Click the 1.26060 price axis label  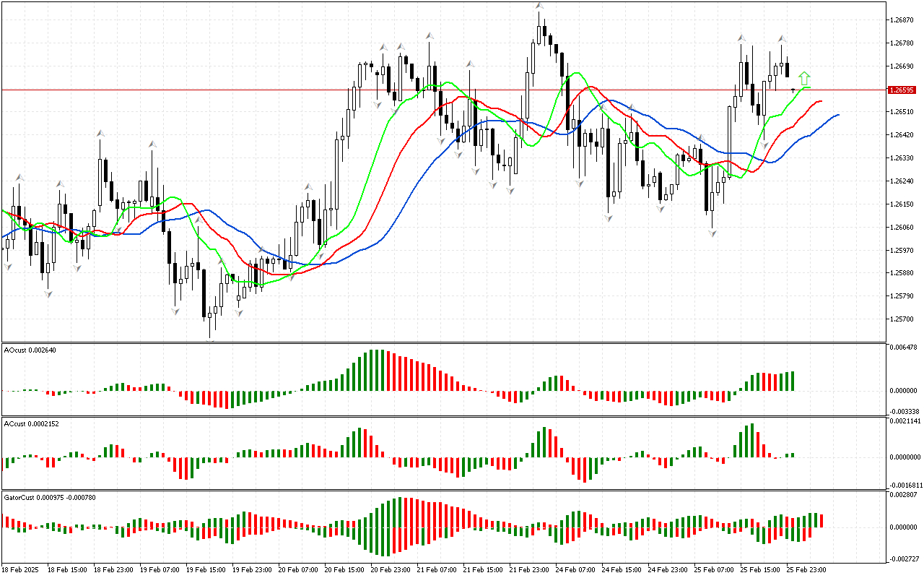coord(902,228)
